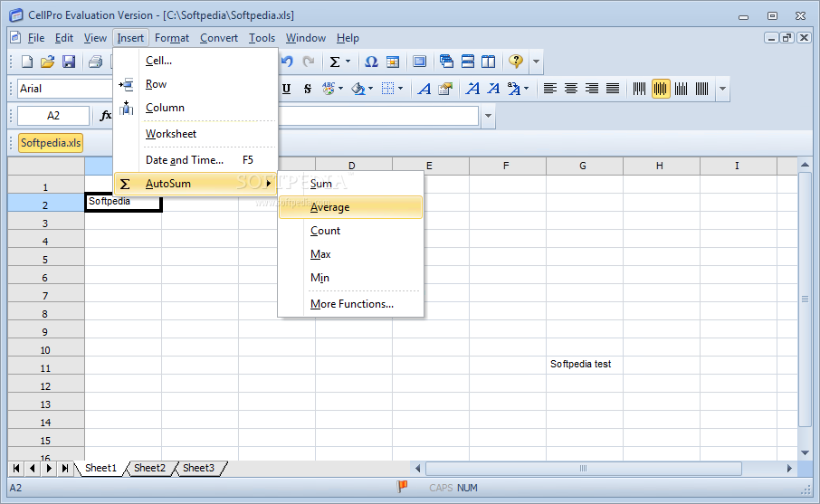Click the first sheet navigation arrow
Viewport: 820px width, 504px height.
[x=16, y=468]
